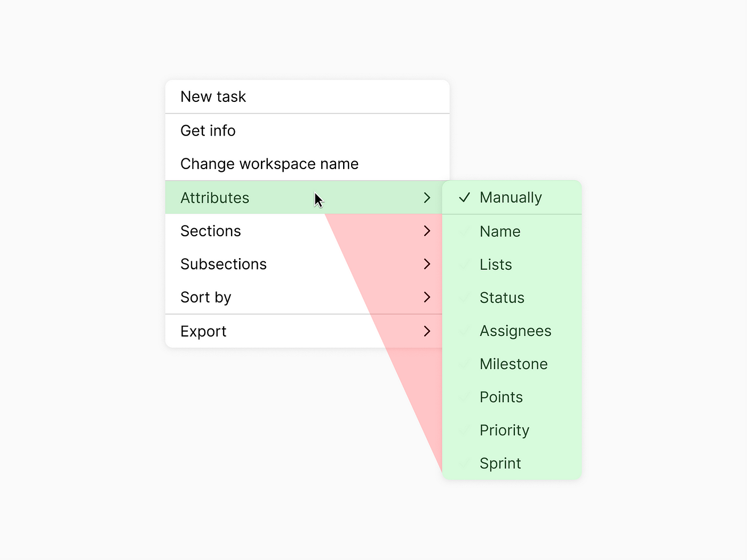Screen dimensions: 747x560
Task: Enable the Milestone option
Action: pos(514,364)
